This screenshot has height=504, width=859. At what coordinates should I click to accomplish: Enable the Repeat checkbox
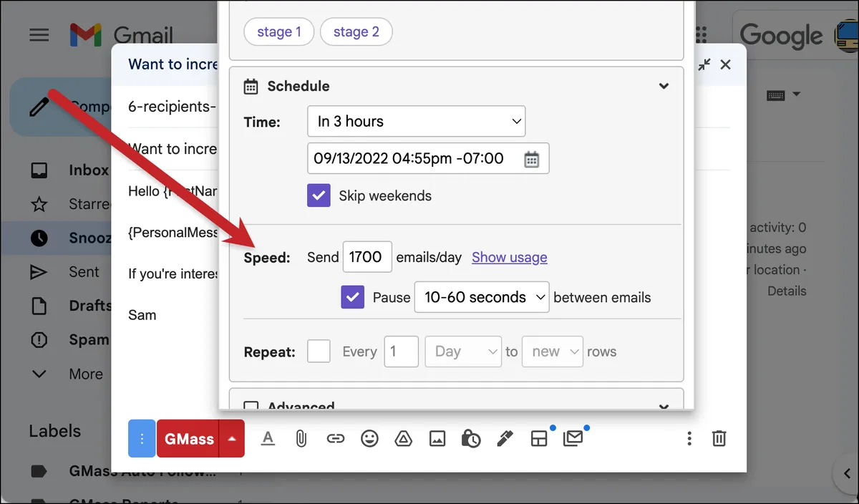pyautogui.click(x=319, y=352)
